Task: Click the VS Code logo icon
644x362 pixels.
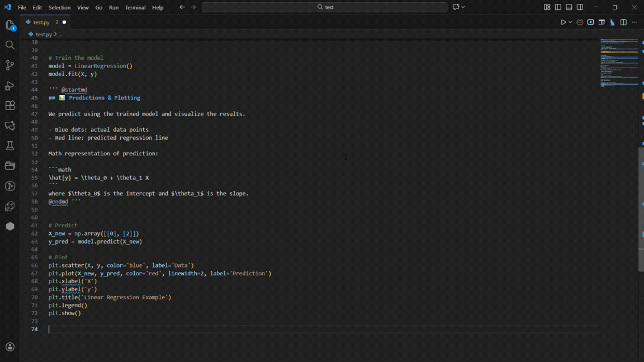Action: pyautogui.click(x=7, y=7)
